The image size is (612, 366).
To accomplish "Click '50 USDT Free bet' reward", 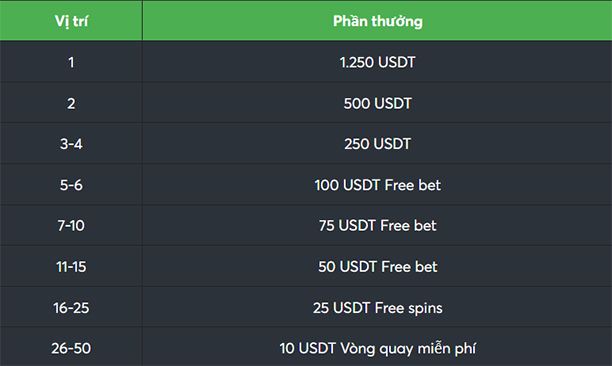I will point(377,266).
